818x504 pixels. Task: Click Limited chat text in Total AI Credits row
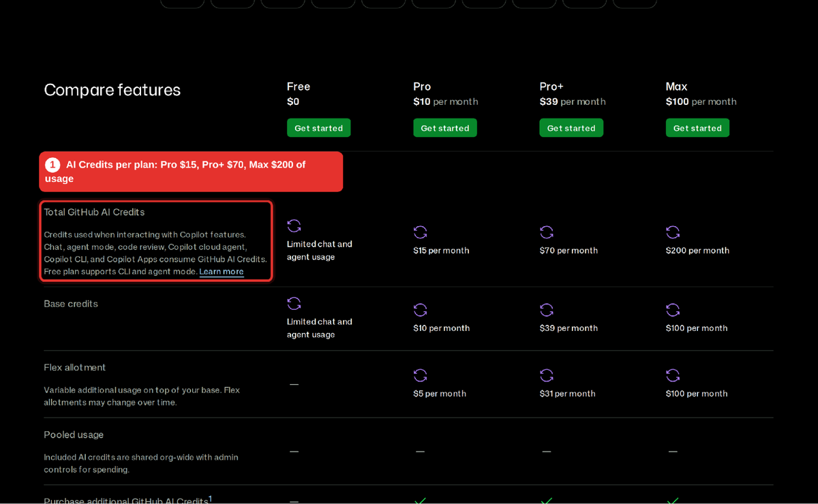[320, 250]
